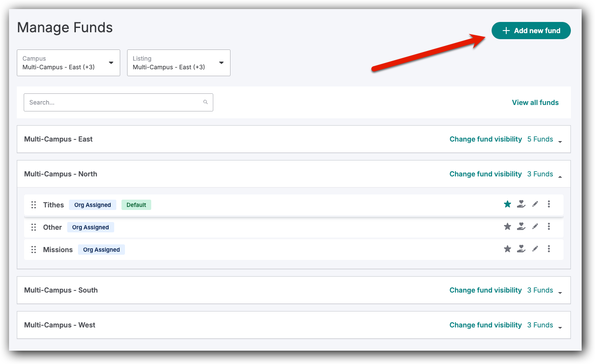Click the giving hand icon for Missions
Viewport: 595px width, 364px height.
[521, 249]
